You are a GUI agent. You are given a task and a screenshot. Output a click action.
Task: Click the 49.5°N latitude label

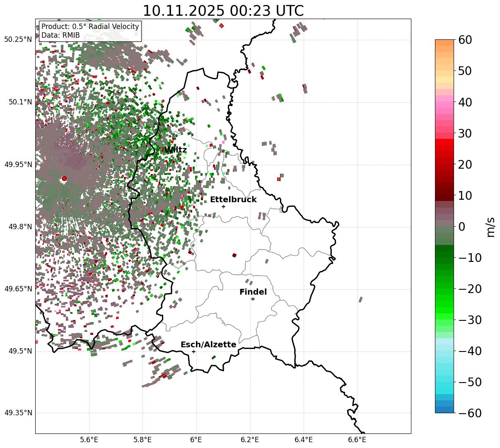coord(19,351)
